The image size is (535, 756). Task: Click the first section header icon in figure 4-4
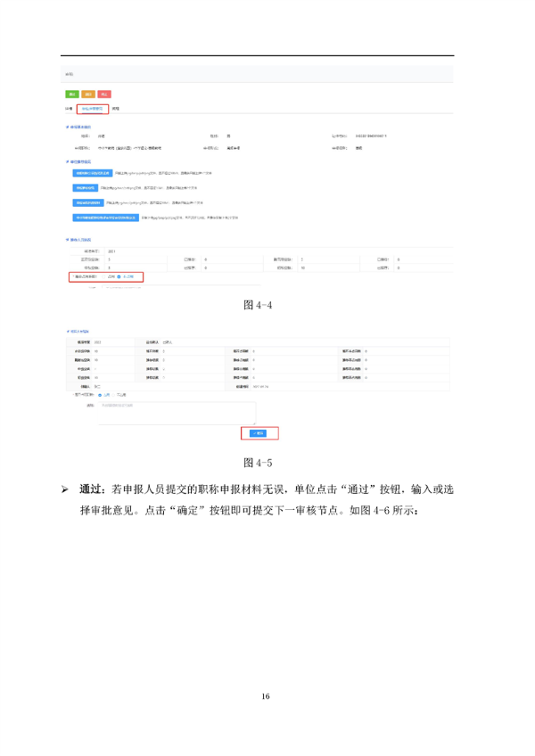coord(68,127)
